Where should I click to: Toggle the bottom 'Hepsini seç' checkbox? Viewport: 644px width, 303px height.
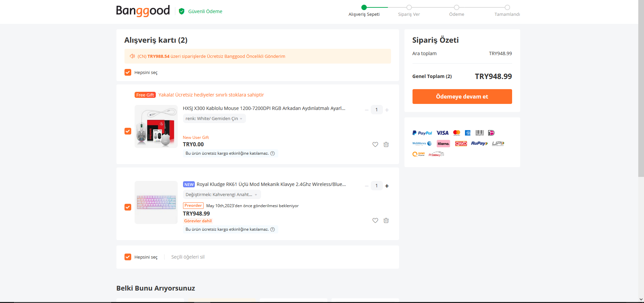[128, 257]
